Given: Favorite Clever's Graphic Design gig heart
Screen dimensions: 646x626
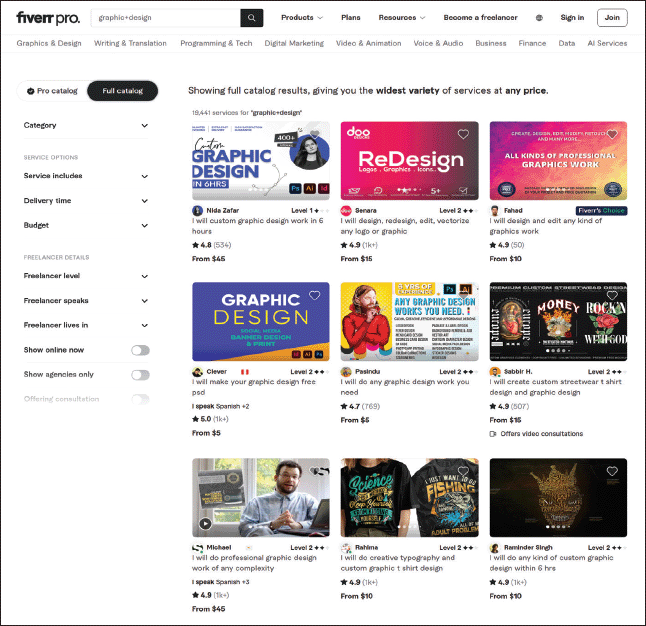Looking at the screenshot, I should pos(315,295).
